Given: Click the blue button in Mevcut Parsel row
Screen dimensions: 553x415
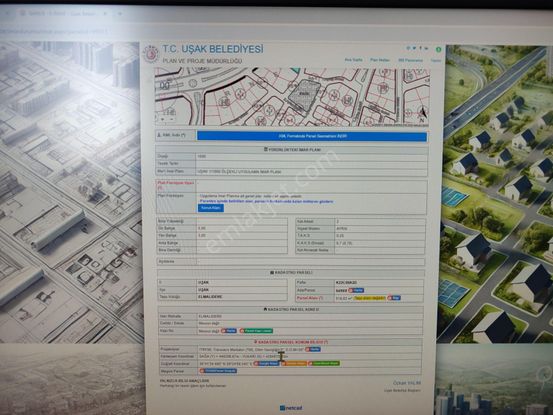Looking at the screenshot, I should pyautogui.click(x=218, y=371).
